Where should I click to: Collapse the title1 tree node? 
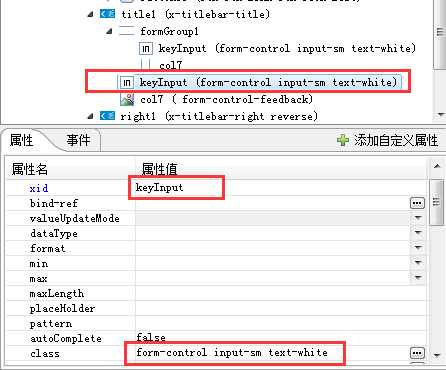point(90,14)
